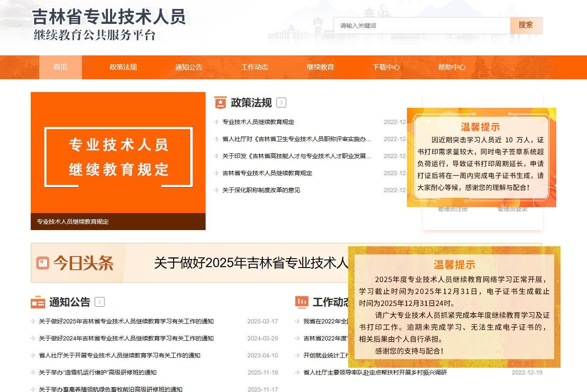This screenshot has height=392, width=587.
Task: Open 帮助中心 from the navigation bar
Action: point(451,67)
